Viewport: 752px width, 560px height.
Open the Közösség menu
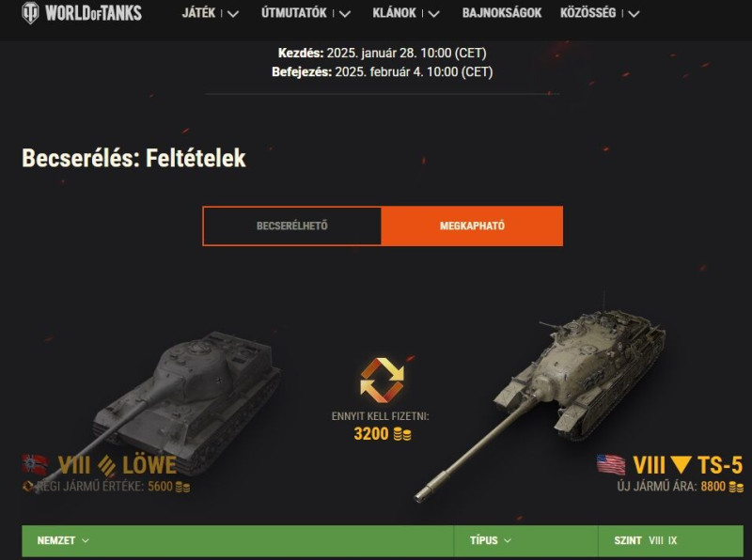click(x=600, y=13)
